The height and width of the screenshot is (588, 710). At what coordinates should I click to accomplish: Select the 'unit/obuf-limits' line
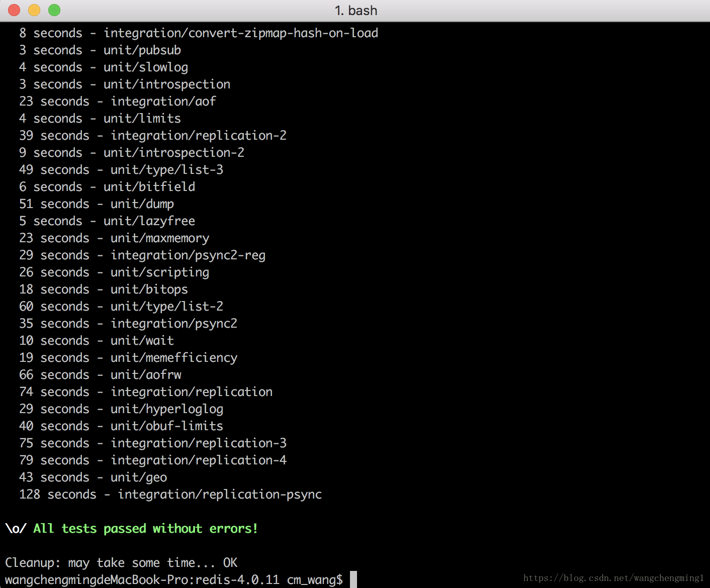pyautogui.click(x=121, y=426)
